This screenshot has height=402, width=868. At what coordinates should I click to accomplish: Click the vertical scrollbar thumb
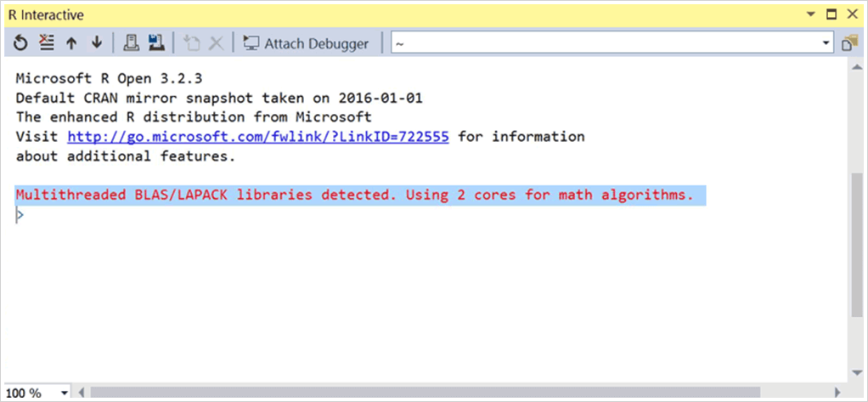pos(856,244)
